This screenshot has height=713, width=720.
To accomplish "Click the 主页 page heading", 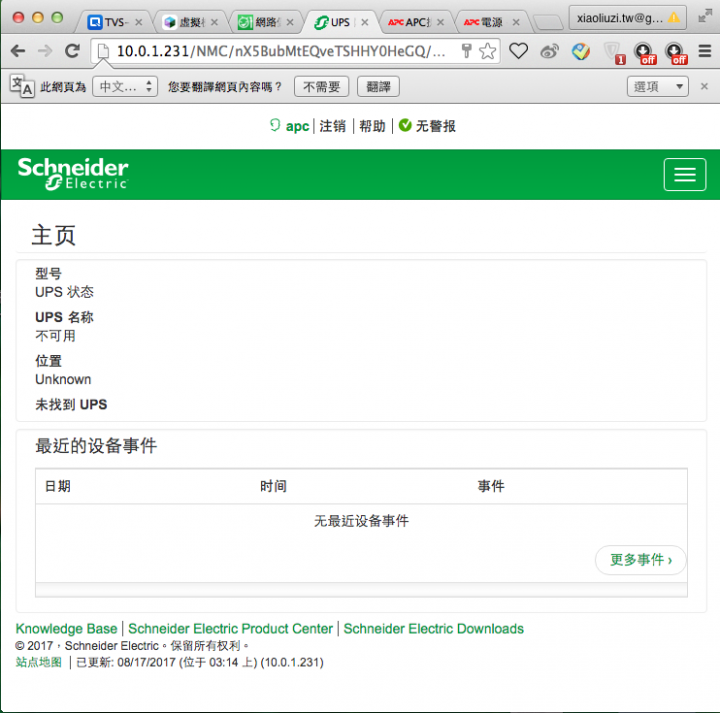I will pyautogui.click(x=53, y=235).
